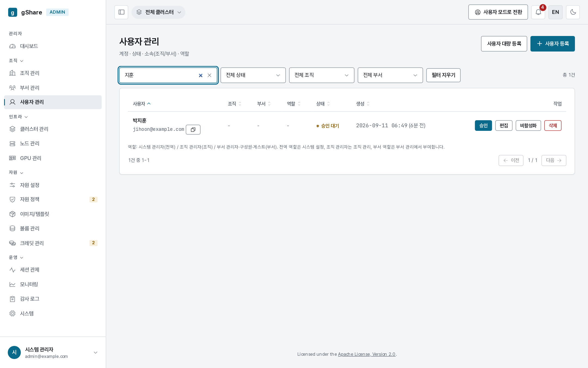Click the 모니터링 chart icon
Viewport: 588px width, 368px height.
click(13, 284)
